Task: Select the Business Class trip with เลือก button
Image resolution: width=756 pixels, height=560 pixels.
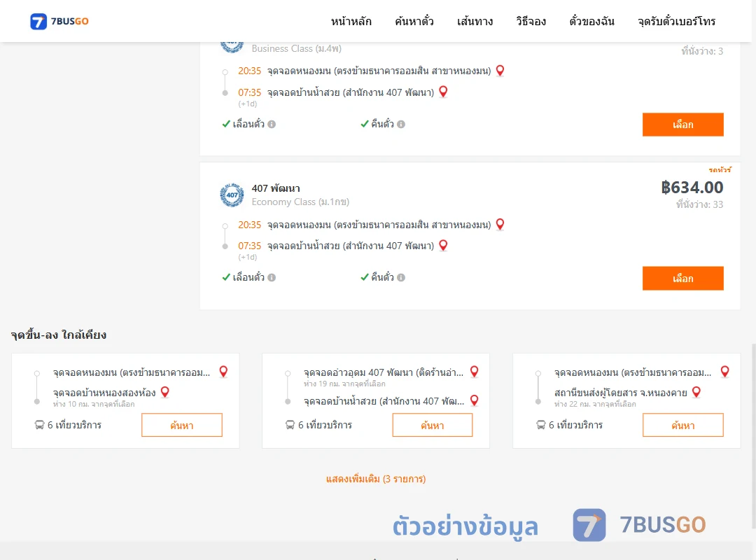Action: pos(682,125)
